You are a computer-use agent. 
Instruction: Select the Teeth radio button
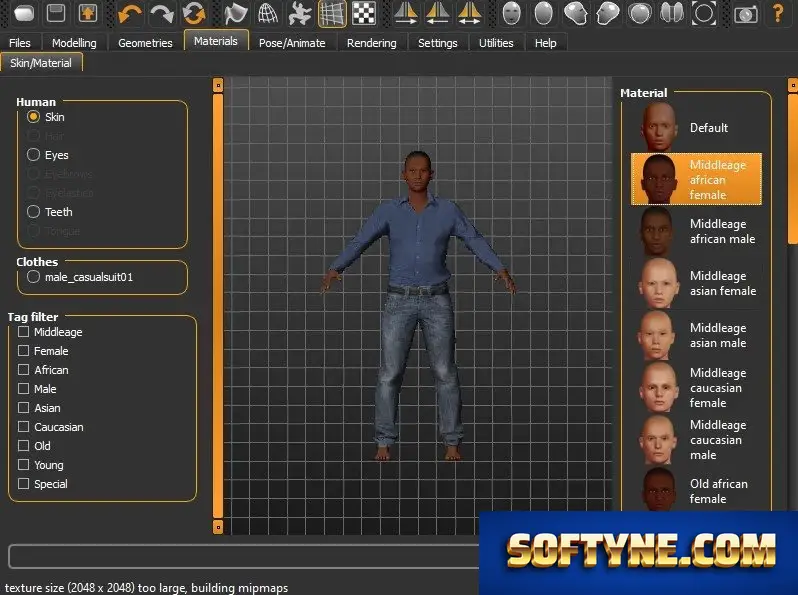pyautogui.click(x=34, y=212)
